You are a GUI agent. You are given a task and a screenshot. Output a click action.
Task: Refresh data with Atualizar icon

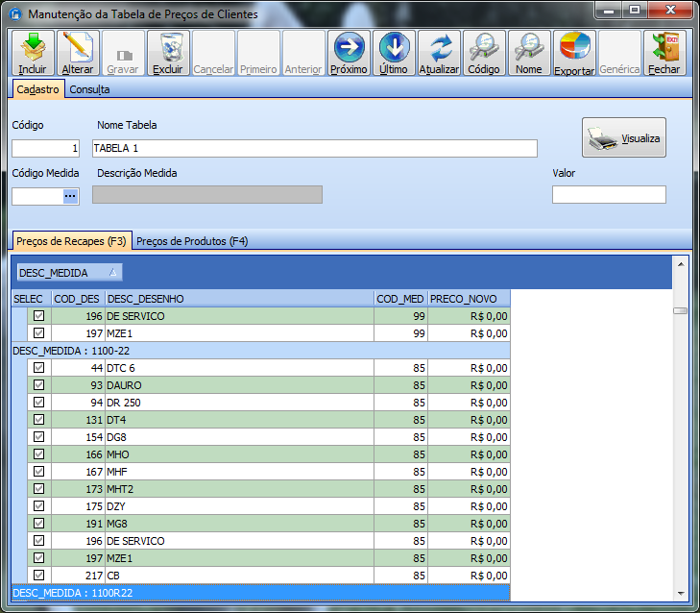(439, 53)
